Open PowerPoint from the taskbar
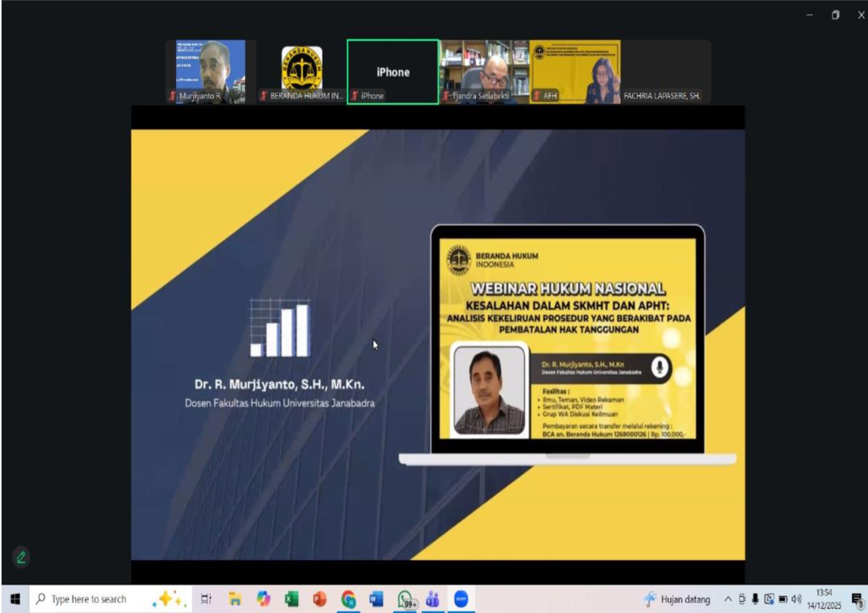Viewport: 868px width, 613px height. (x=320, y=600)
